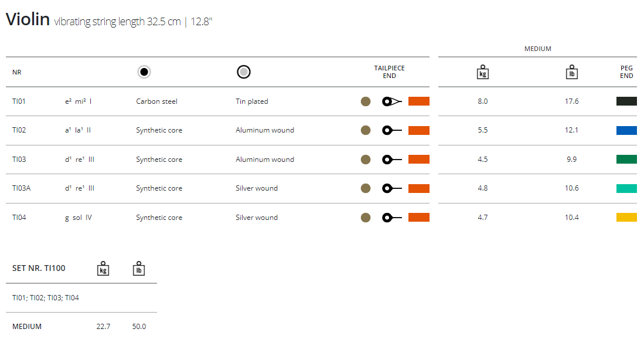Click the brown ball dot in TI03 row
This screenshot has height=339, width=644.
click(x=366, y=160)
